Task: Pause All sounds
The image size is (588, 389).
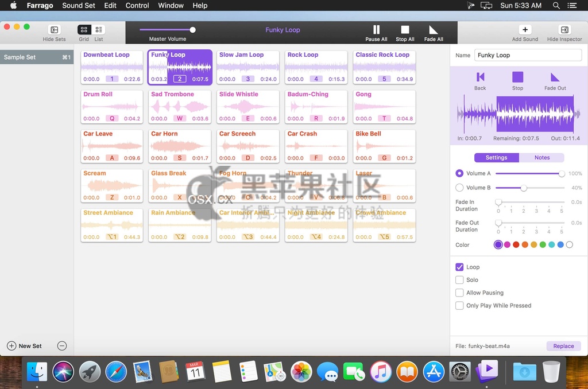Action: 376,30
